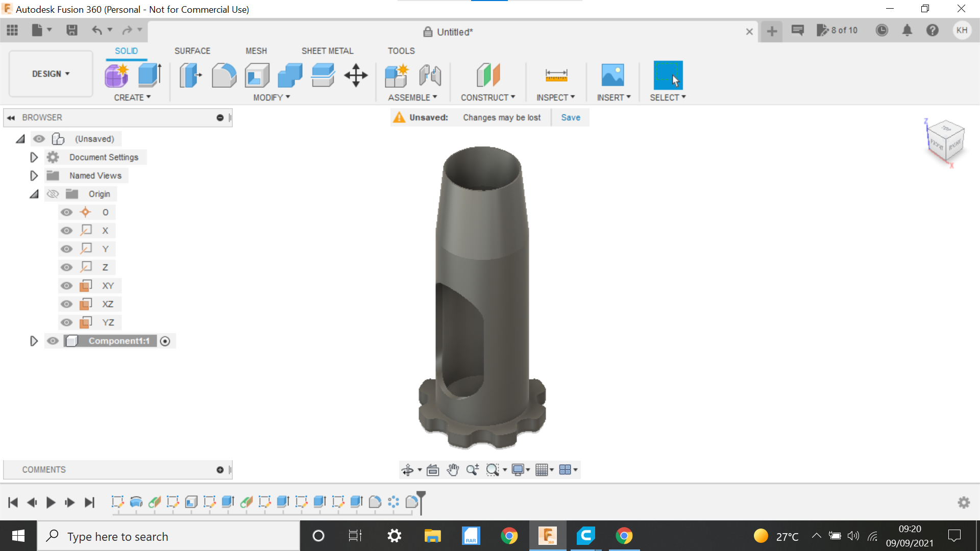Click the Redo arrow

(x=127, y=31)
